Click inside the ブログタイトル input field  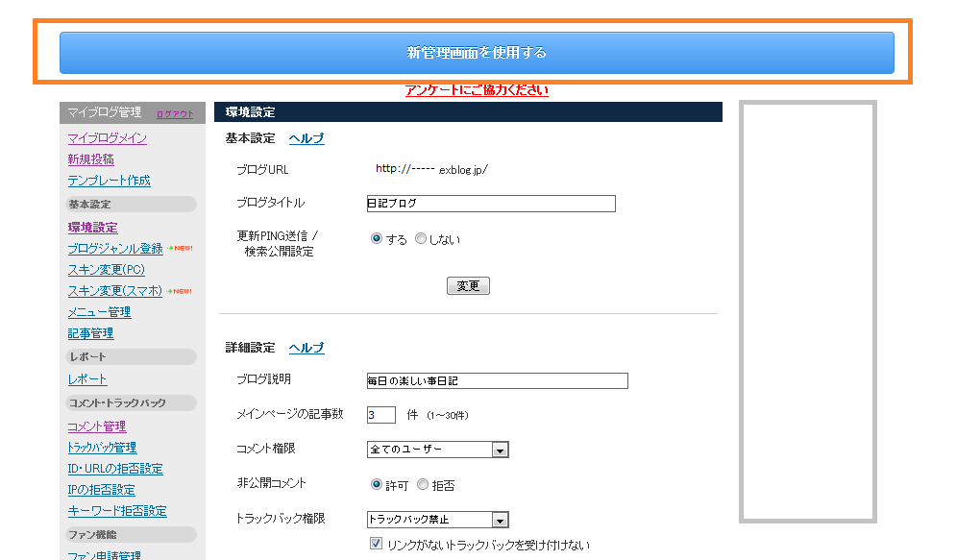pos(490,203)
